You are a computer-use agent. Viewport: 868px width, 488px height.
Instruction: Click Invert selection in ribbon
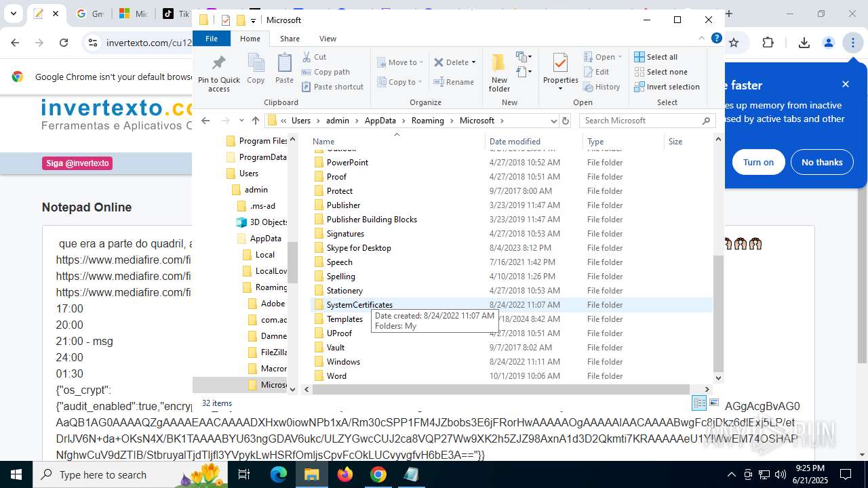(667, 87)
